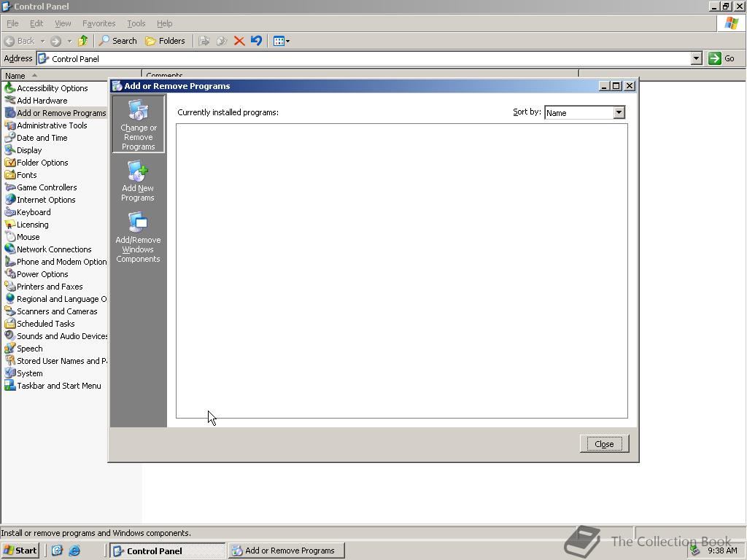Click the Close button in dialog
This screenshot has height=560, width=747.
(604, 444)
